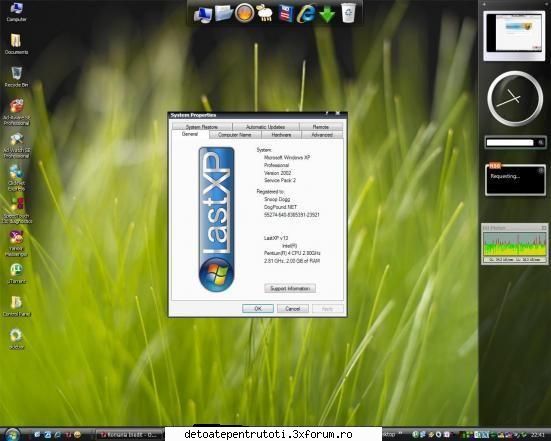The width and height of the screenshot is (551, 441).
Task: Launch Internet Explorer from the top dock
Action: pos(306,14)
